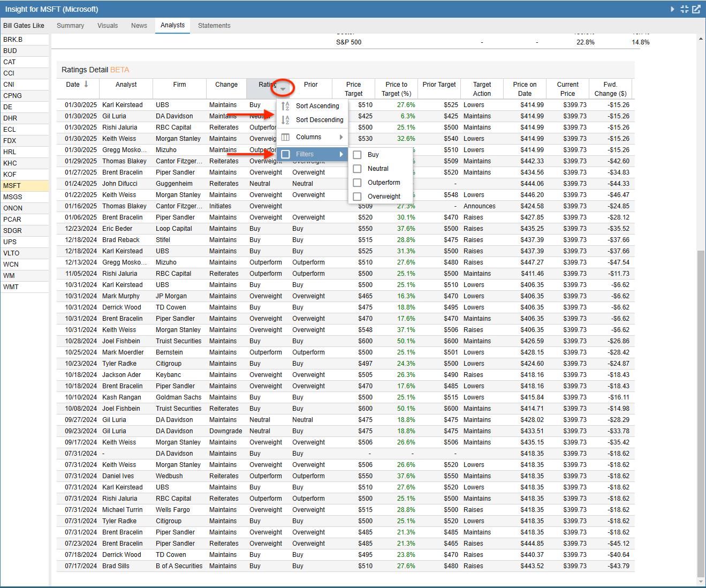This screenshot has height=588, width=706.
Task: Click the Date column sort arrow icon
Action: [86, 84]
